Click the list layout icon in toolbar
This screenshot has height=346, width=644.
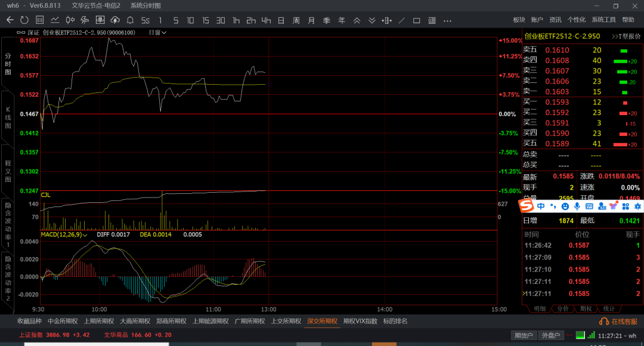432,20
